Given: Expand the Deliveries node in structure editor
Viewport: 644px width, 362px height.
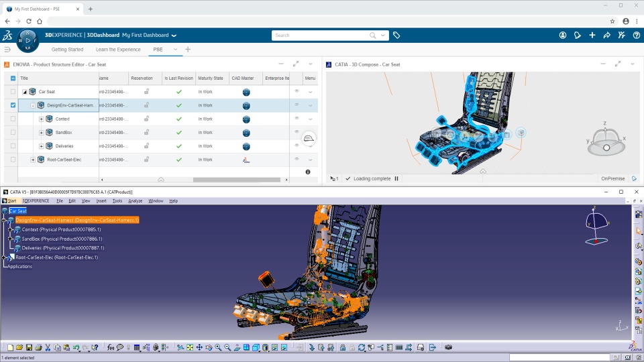Looking at the screenshot, I should click(42, 146).
